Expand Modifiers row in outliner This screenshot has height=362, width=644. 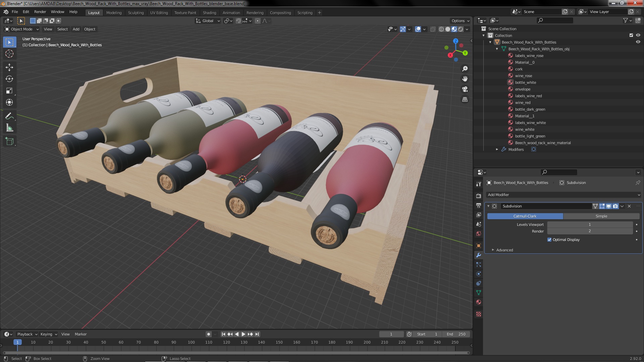(x=497, y=149)
